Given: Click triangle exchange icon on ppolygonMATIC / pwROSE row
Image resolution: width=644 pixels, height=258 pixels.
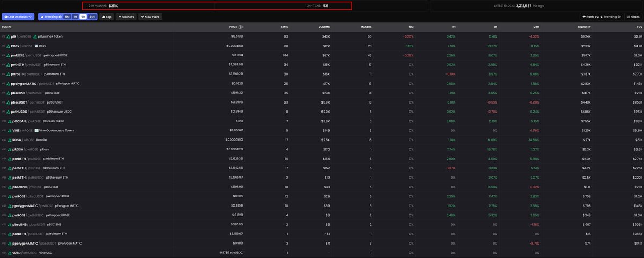Looking at the screenshot, I should click(x=9, y=205).
